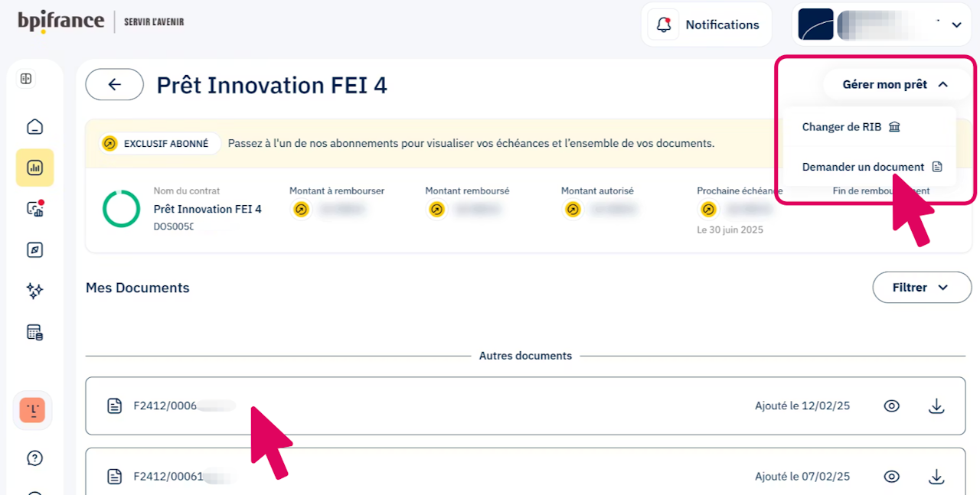Open the highlighted bar chart sidebar icon
980x495 pixels.
pyautogui.click(x=34, y=168)
